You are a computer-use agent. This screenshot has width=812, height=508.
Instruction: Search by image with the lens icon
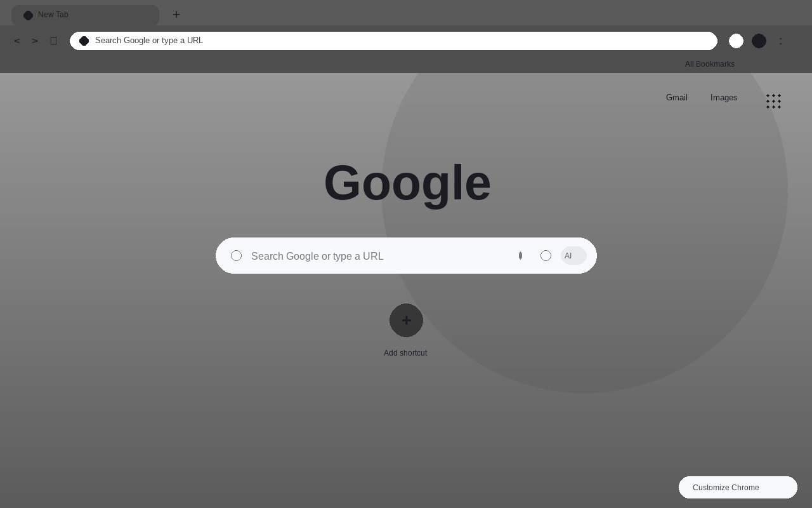point(546,256)
